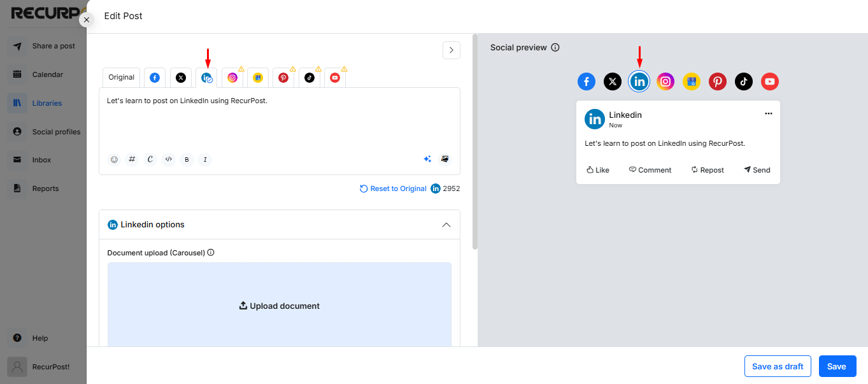Click the right-chevron button to collapse the preview panel

452,50
